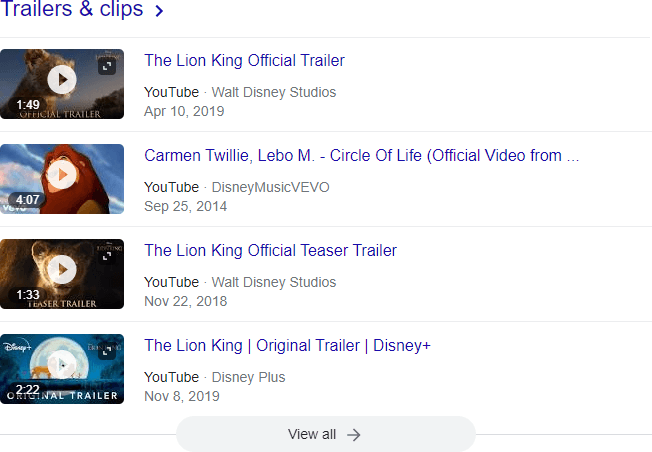This screenshot has height=452, width=652.
Task: Open The Lion King Official Trailer link
Action: [x=244, y=61]
